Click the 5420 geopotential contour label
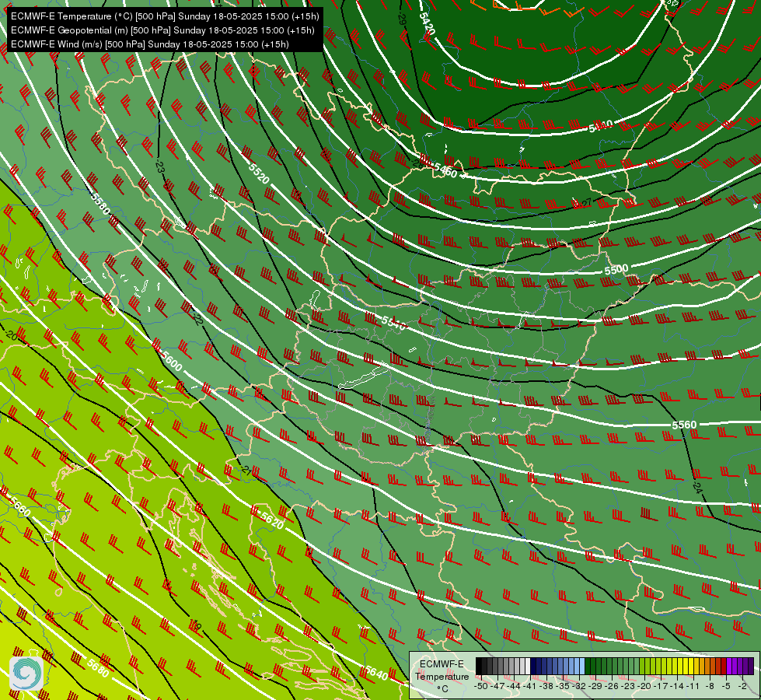 (x=427, y=23)
